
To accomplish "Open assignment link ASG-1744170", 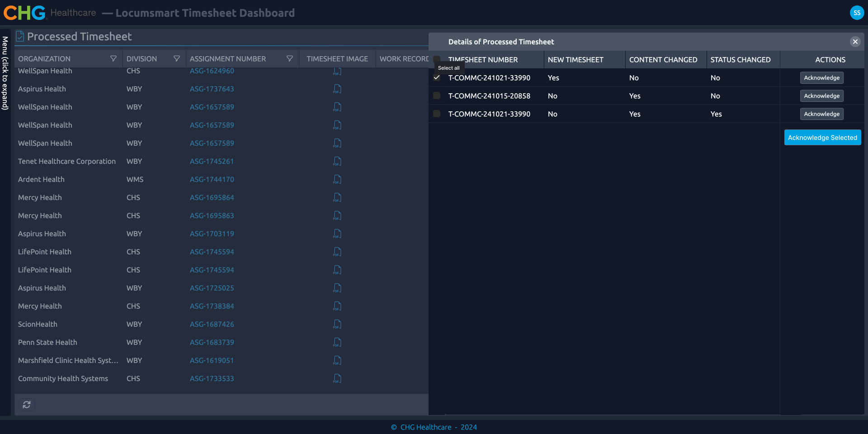I will click(212, 180).
